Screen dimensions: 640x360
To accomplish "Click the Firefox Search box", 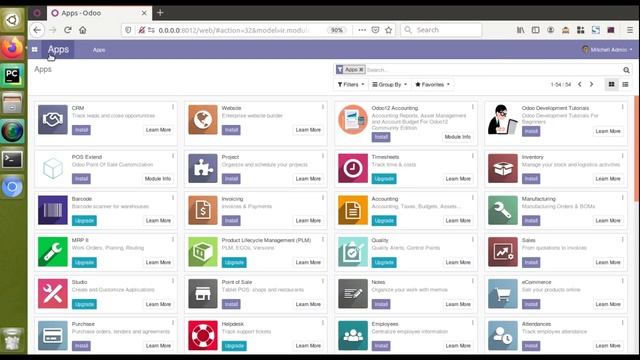I will [x=441, y=30].
